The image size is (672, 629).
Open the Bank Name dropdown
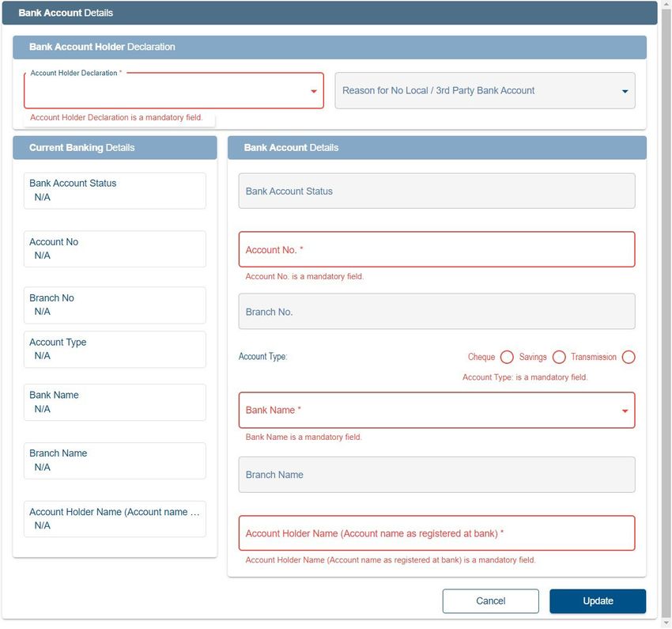[436, 411]
